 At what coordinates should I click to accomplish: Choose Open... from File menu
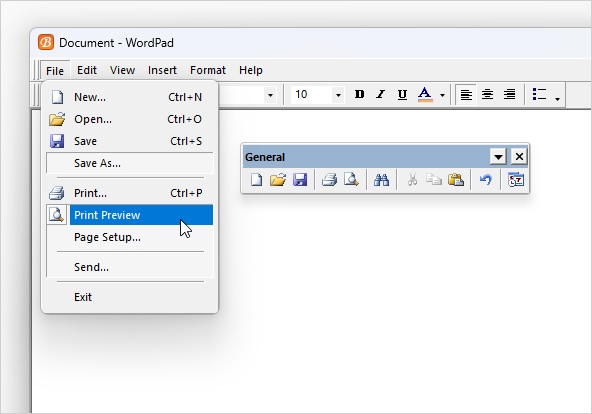[x=130, y=119]
